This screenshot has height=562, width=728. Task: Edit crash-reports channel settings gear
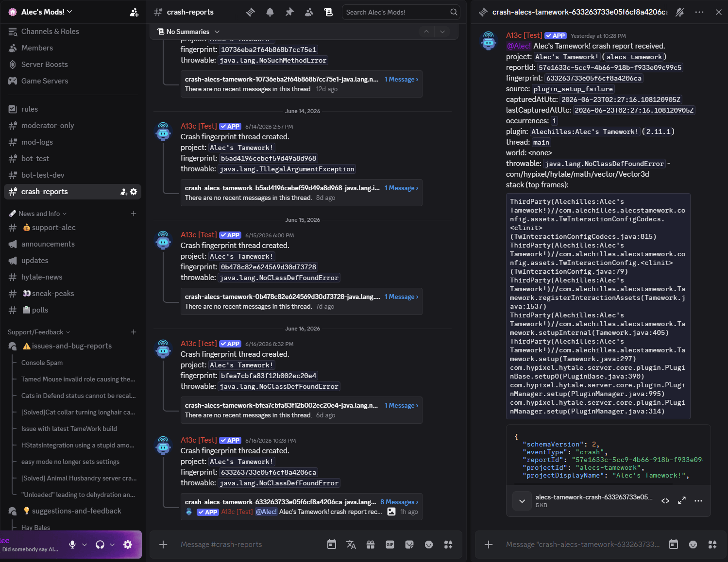pos(134,192)
